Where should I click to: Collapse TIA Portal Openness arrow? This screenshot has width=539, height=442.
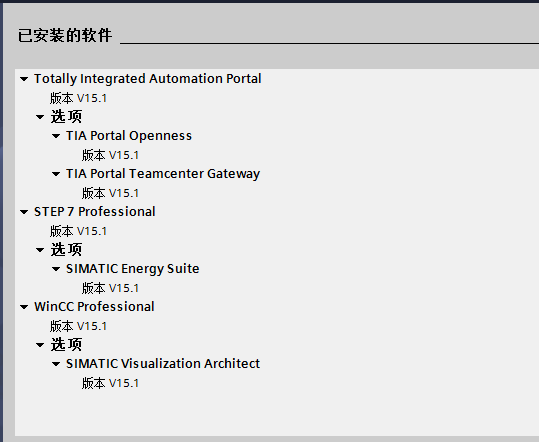pos(56,136)
